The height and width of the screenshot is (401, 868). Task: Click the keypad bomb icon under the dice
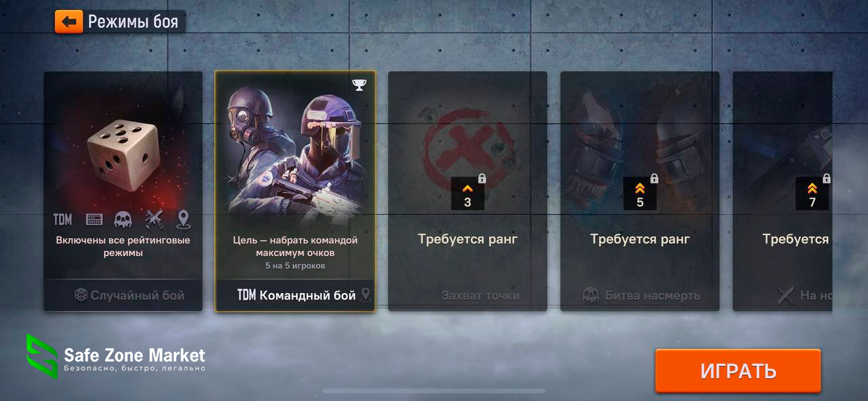94,220
